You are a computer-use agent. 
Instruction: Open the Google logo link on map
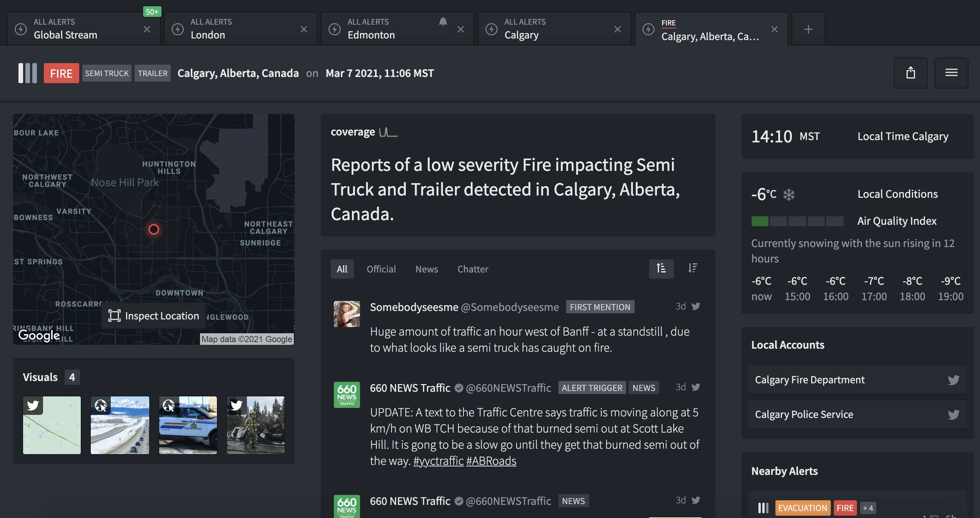39,335
